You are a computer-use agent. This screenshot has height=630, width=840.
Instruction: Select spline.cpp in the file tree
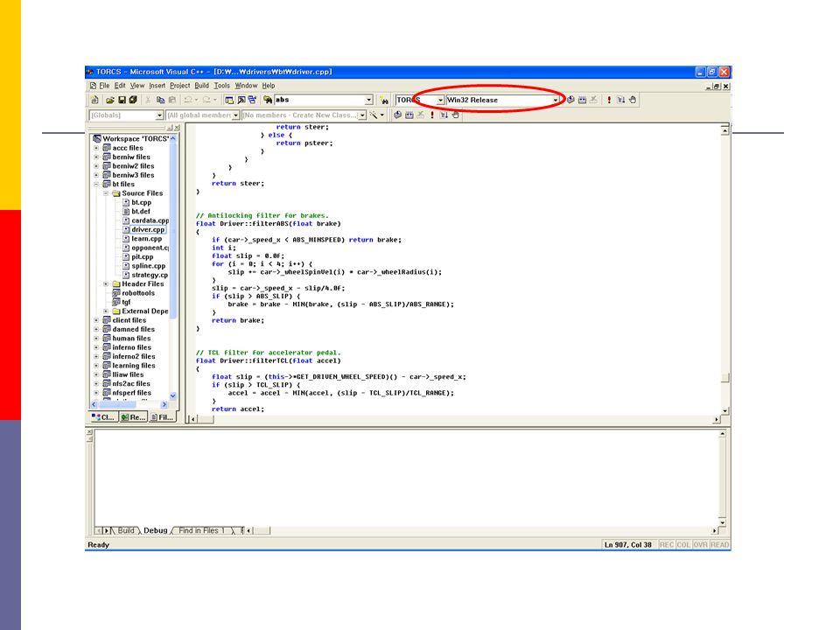click(149, 266)
